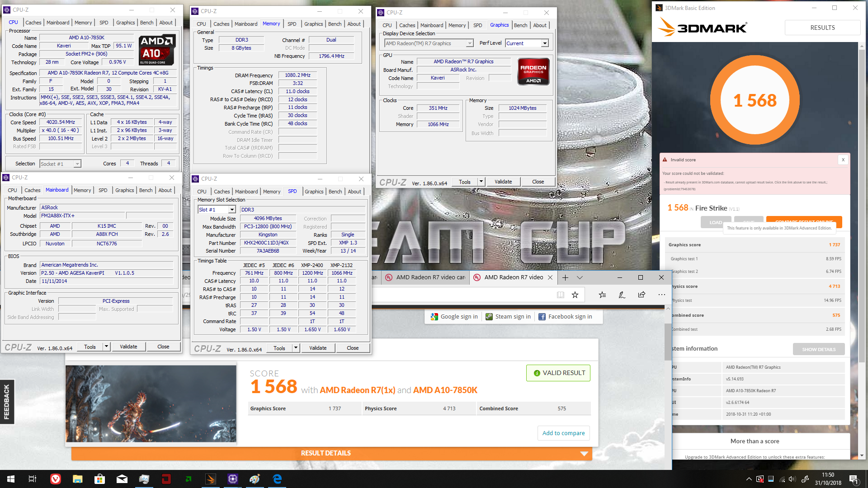Open Tools dropdown arrow in Graphics CPU-Z window
This screenshot has width=868, height=488.
(x=481, y=182)
